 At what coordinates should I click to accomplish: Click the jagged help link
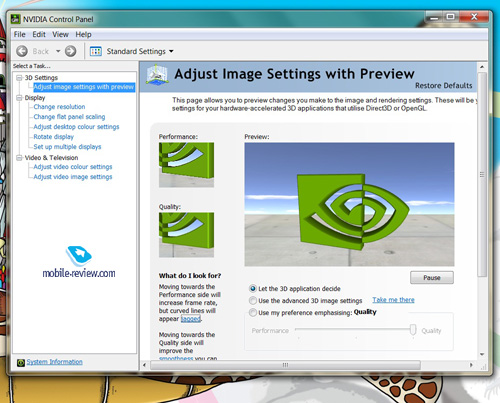click(191, 319)
